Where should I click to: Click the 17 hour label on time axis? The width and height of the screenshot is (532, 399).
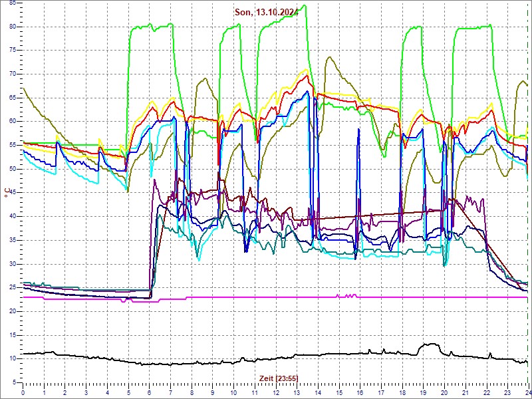point(380,392)
